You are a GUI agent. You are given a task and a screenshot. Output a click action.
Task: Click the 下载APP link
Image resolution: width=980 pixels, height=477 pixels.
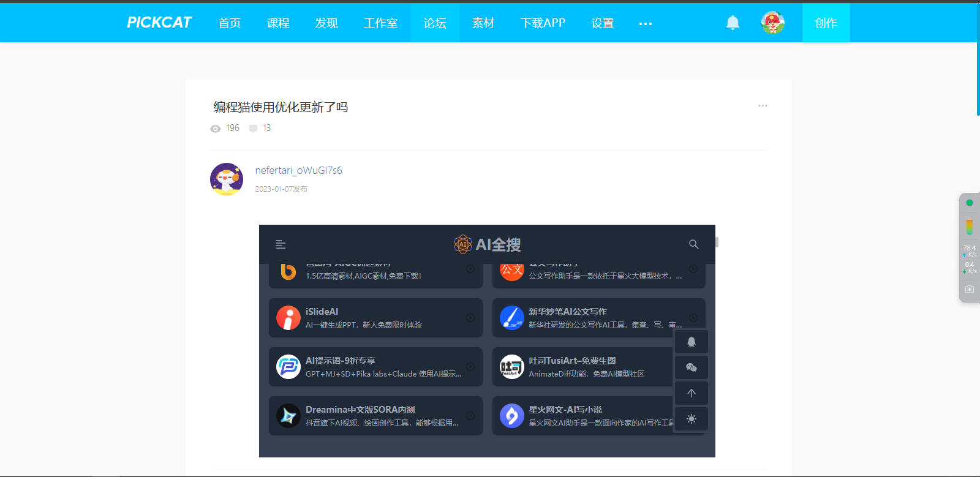pyautogui.click(x=543, y=23)
